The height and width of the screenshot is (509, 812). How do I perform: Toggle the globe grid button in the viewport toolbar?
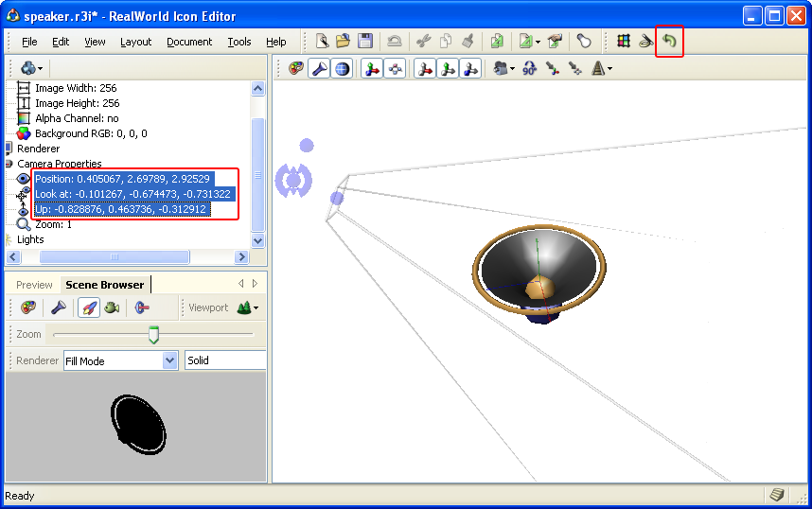tap(342, 68)
